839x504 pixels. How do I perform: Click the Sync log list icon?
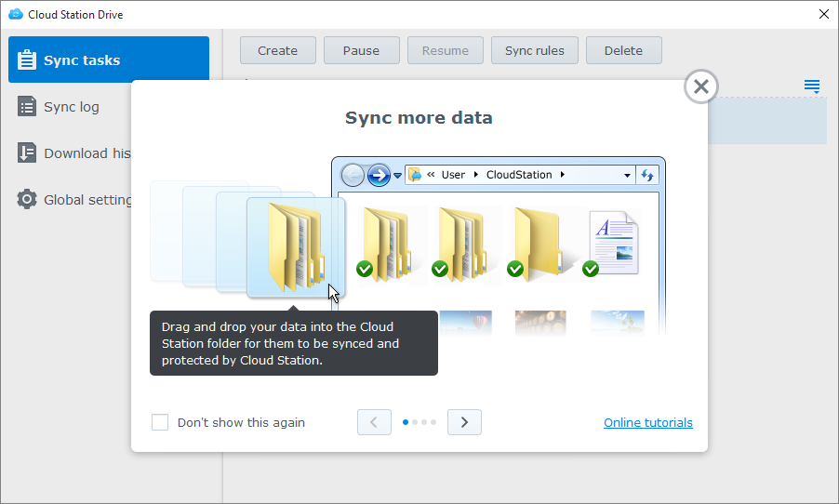pos(27,107)
